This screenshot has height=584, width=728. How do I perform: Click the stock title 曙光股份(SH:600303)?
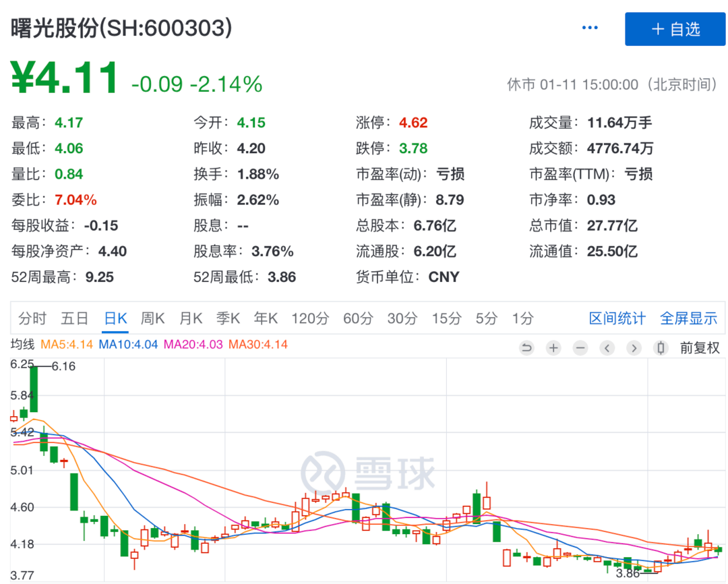(121, 28)
